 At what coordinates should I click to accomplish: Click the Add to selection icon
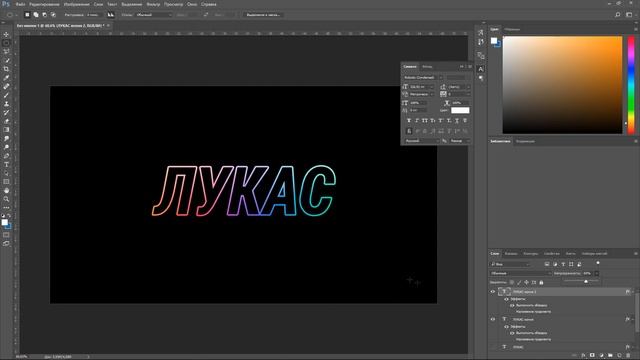coord(36,15)
